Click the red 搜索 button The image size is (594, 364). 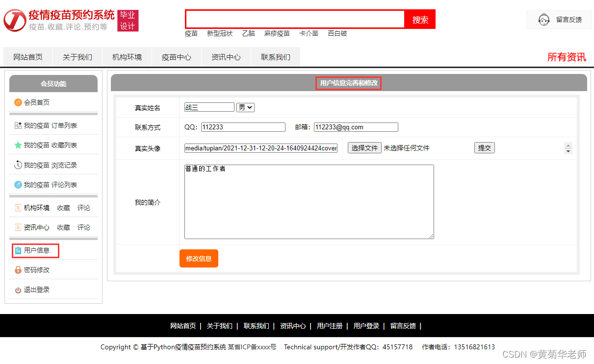420,20
